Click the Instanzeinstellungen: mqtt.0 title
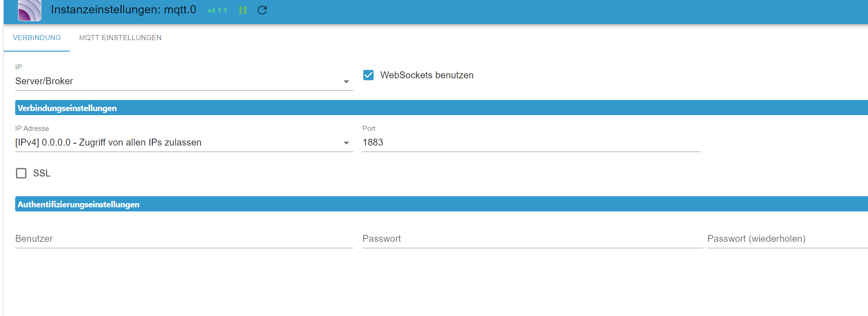The image size is (868, 316). point(123,10)
